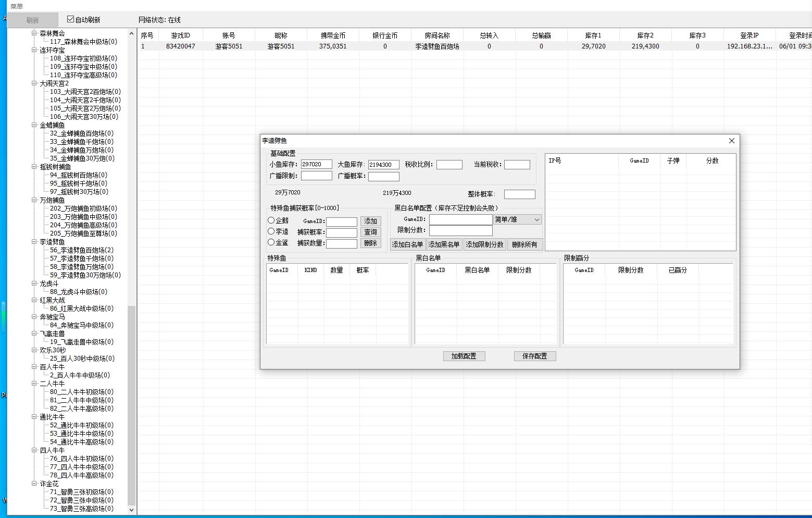Click the 删除所有 button

click(x=524, y=244)
